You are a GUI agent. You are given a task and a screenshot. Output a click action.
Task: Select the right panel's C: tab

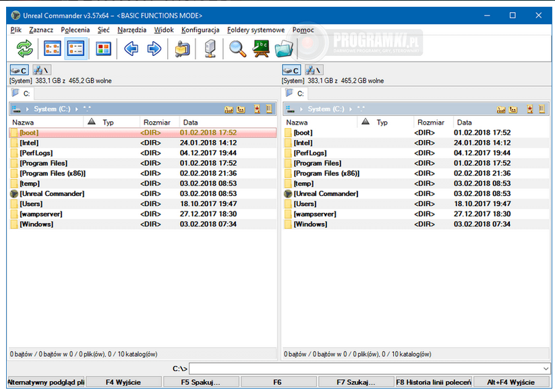(x=295, y=94)
